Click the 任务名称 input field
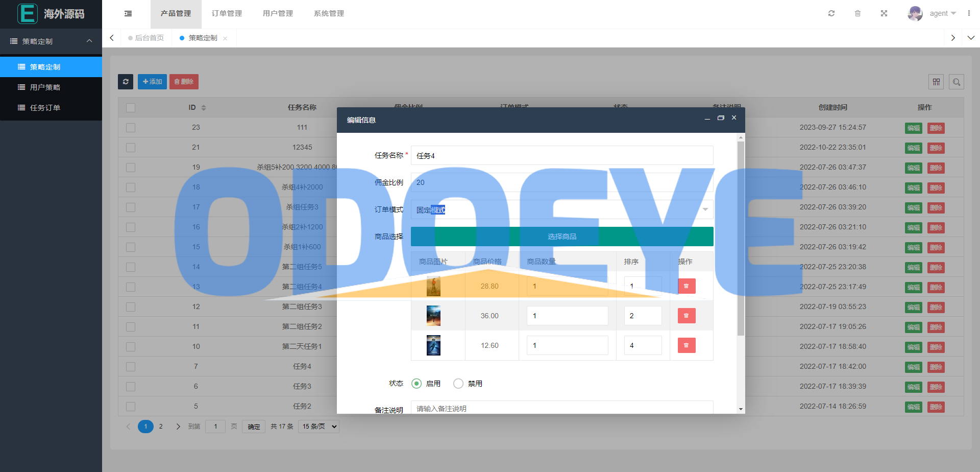Image resolution: width=980 pixels, height=472 pixels. click(562, 155)
